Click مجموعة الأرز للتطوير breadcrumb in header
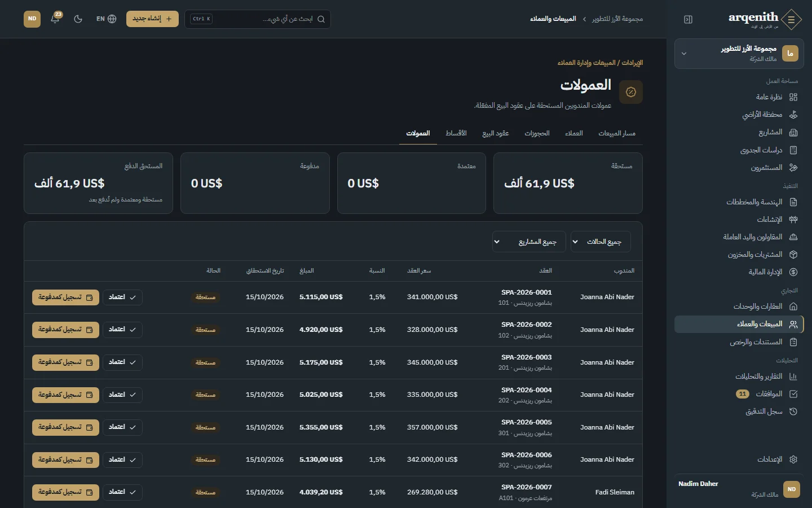The width and height of the screenshot is (812, 508). 617,19
